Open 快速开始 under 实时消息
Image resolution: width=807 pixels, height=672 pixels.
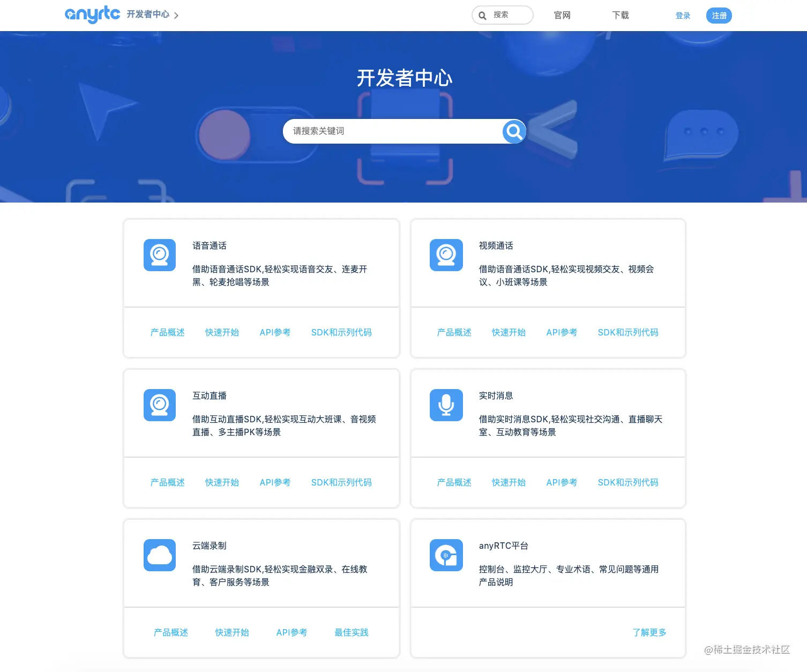[x=509, y=482]
